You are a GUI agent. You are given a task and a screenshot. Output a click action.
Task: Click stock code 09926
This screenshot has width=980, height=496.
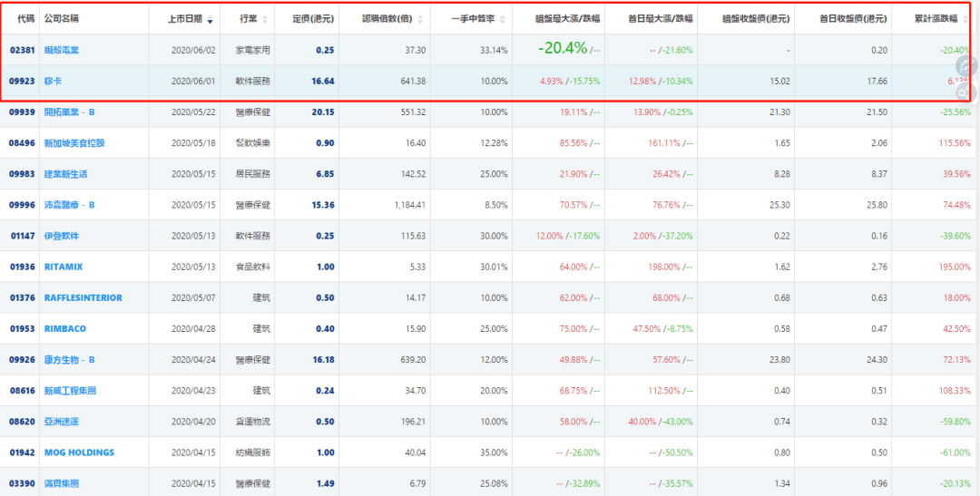(x=22, y=360)
